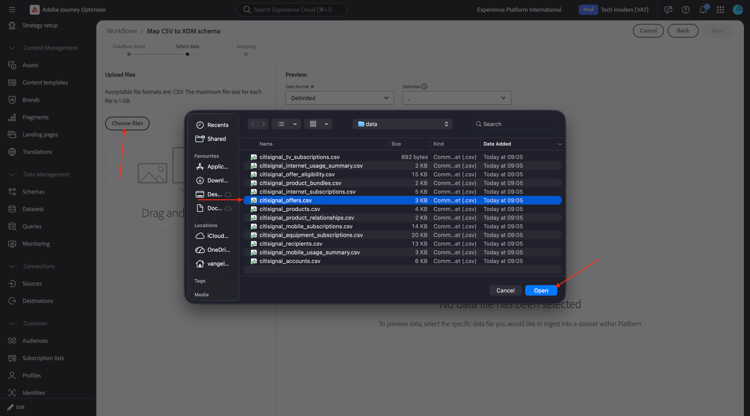
Task: Open Content templates in the sidebar
Action: tap(44, 82)
